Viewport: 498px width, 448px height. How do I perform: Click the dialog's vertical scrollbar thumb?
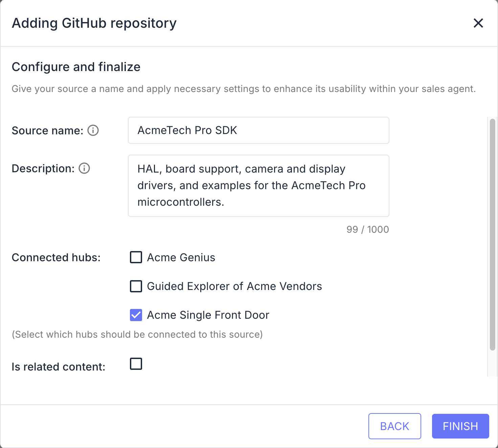click(x=493, y=234)
